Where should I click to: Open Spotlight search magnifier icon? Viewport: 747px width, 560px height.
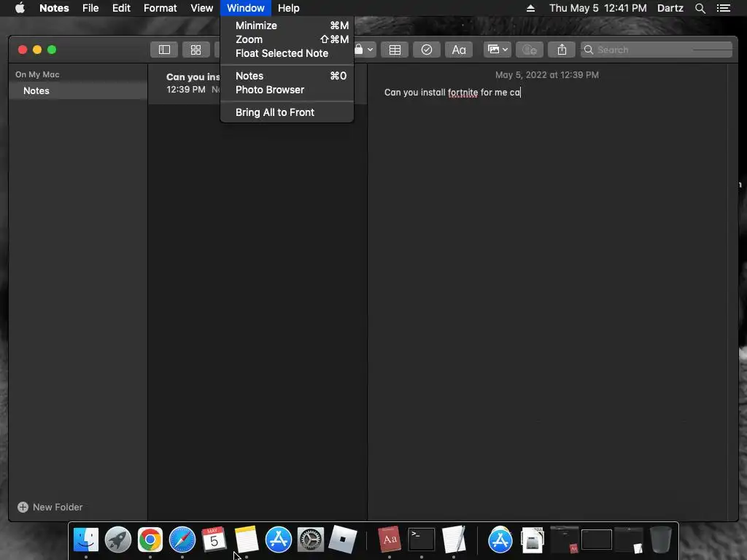point(700,8)
